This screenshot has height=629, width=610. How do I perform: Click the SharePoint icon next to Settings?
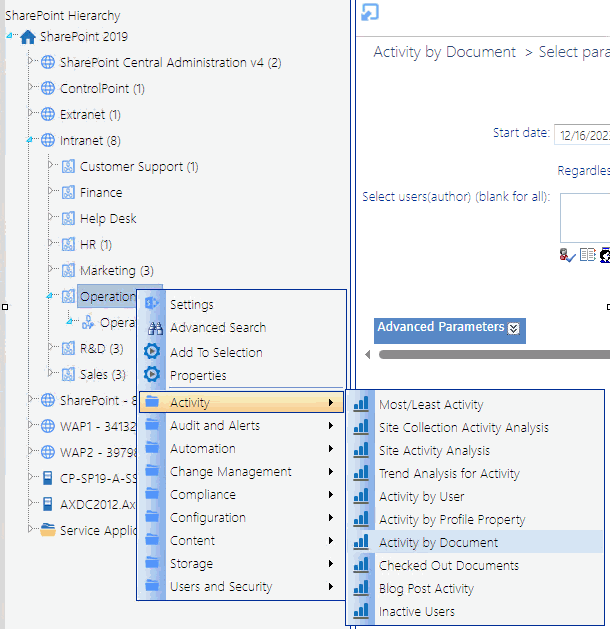(152, 303)
